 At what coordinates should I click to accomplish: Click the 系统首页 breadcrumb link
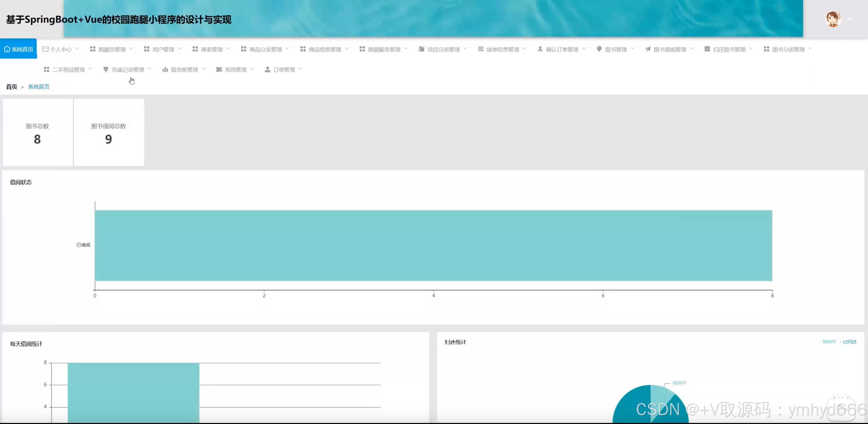39,87
